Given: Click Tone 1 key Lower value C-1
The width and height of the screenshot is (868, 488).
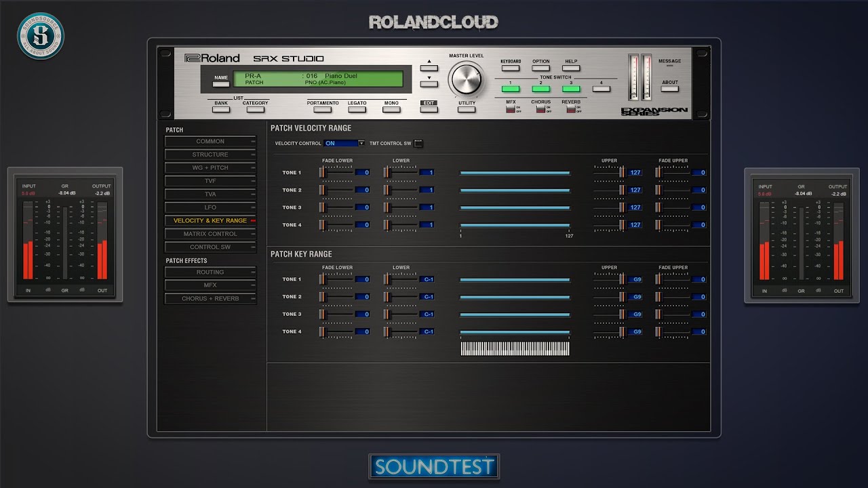Looking at the screenshot, I should [427, 279].
